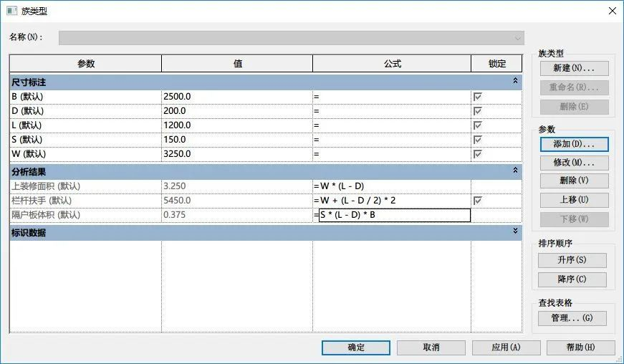Click the value 1200.0 for L
The height and width of the screenshot is (364, 624).
click(x=237, y=125)
